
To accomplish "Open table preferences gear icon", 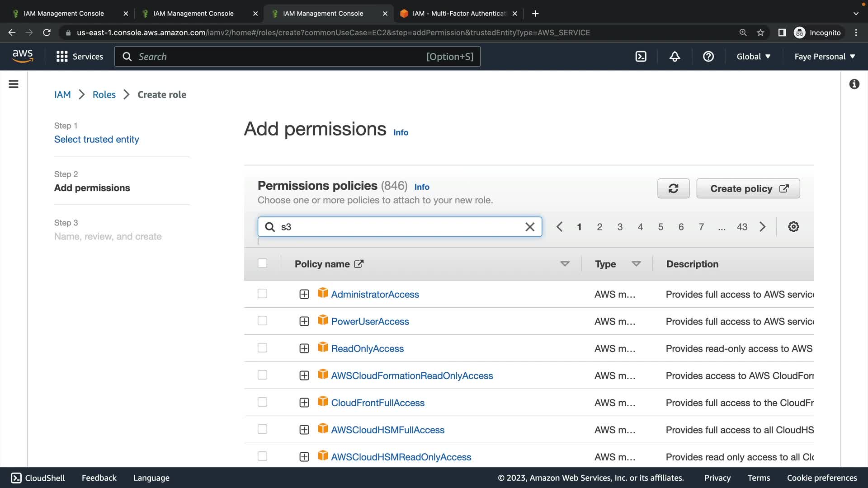I will 793,227.
